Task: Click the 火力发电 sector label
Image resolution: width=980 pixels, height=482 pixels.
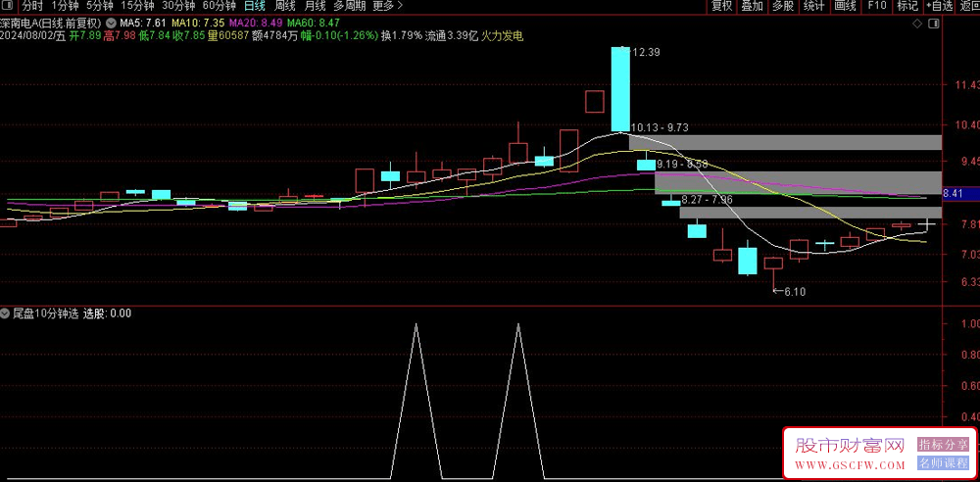Action: [503, 36]
